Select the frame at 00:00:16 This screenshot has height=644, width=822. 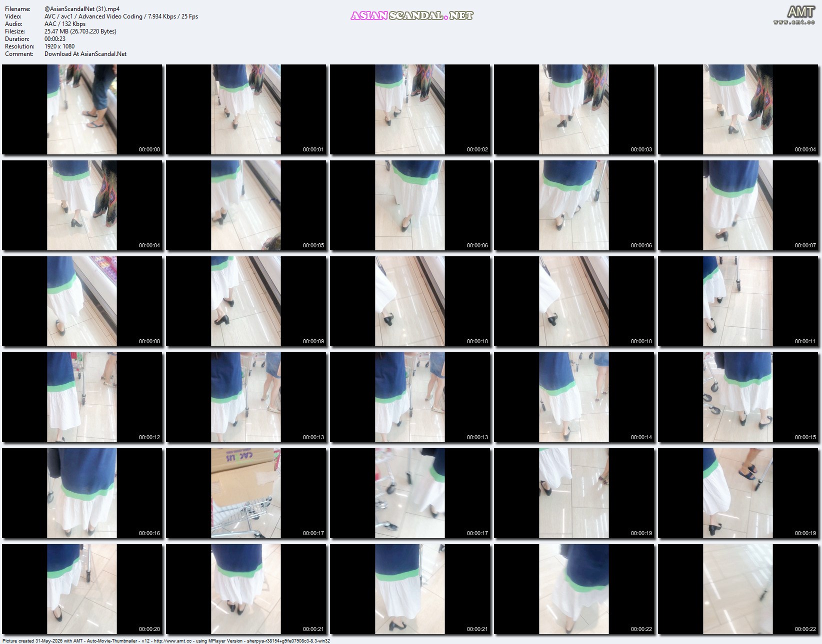[x=82, y=493]
